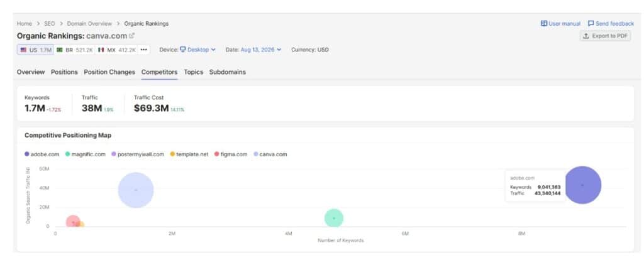Go to Domain Overview breadcrumb
644x258 pixels.
point(89,24)
